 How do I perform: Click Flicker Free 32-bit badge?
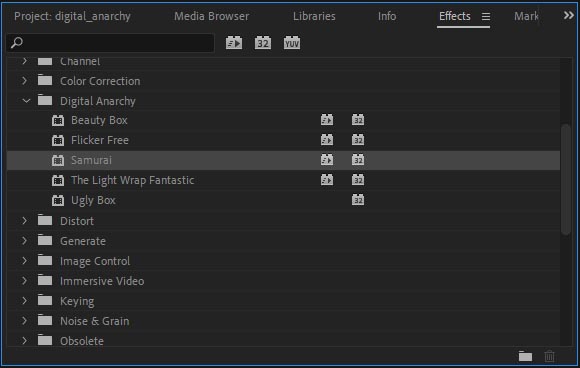coord(358,140)
